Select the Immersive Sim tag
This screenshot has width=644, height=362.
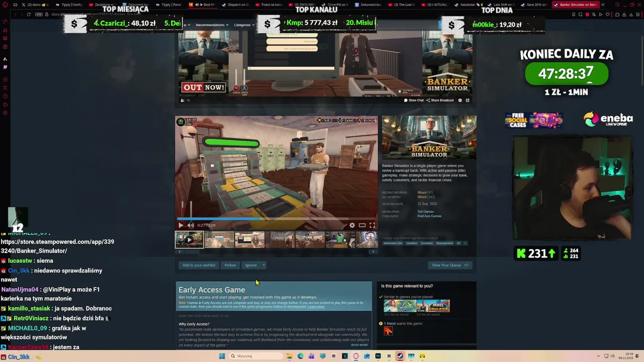pos(393,243)
